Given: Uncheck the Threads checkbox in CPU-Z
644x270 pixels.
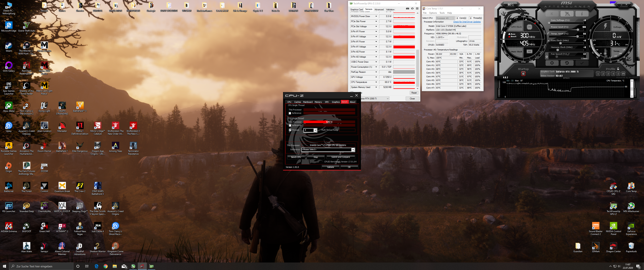Looking at the screenshot, I should [290, 130].
